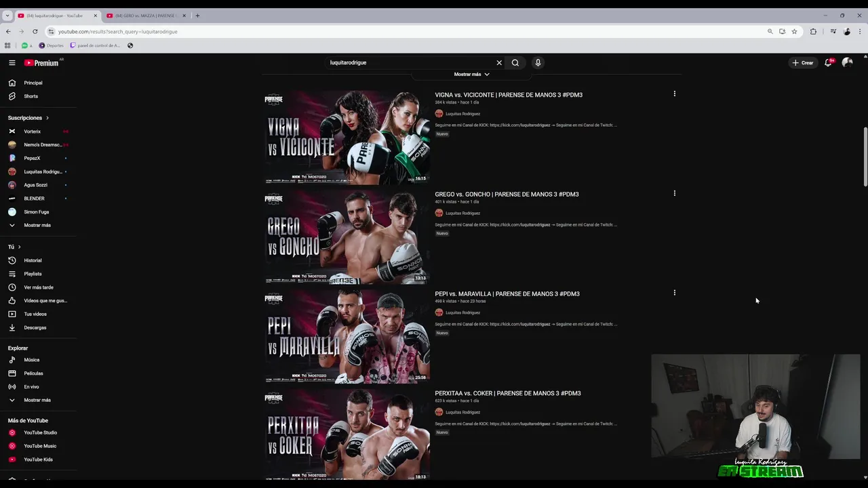Bookmark this page with star icon
Screen dimensions: 868x488
coord(794,31)
